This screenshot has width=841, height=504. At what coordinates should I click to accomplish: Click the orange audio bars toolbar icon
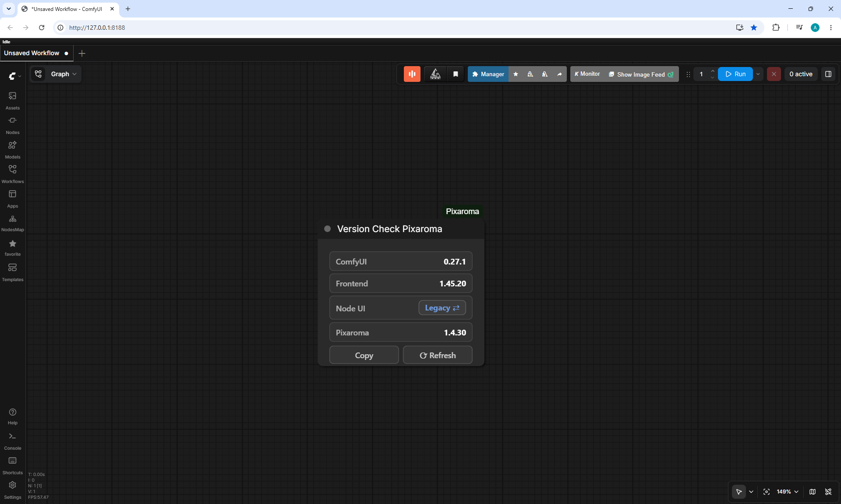coord(412,74)
